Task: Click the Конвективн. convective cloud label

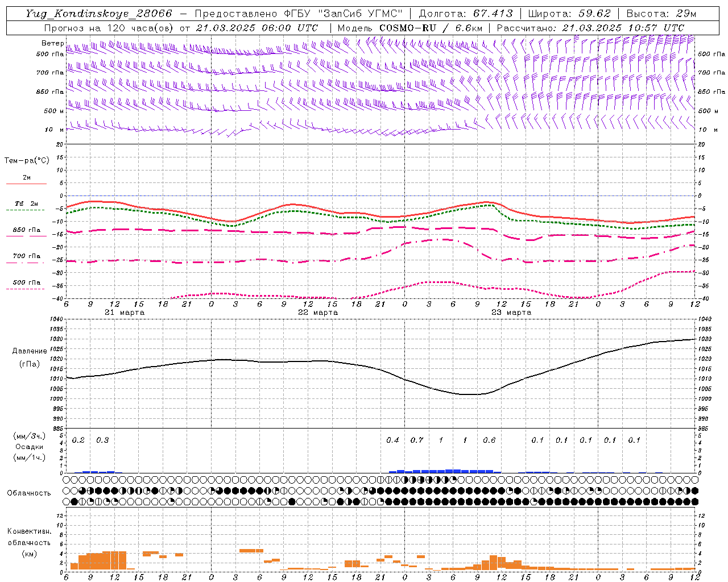Action: point(29,532)
